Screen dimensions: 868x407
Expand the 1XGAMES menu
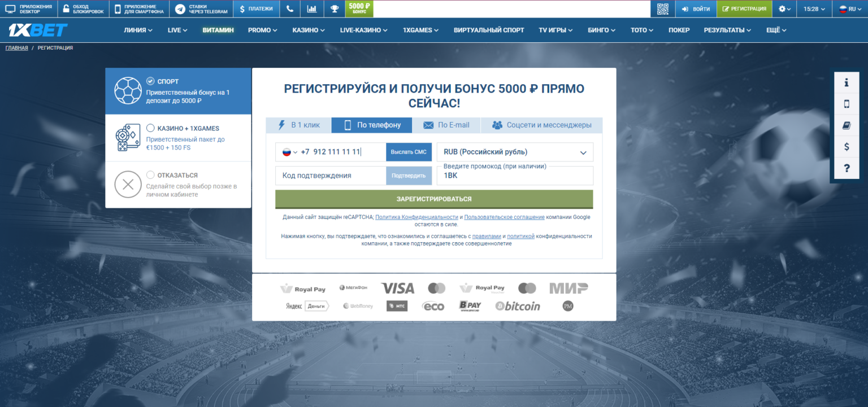[x=421, y=30]
